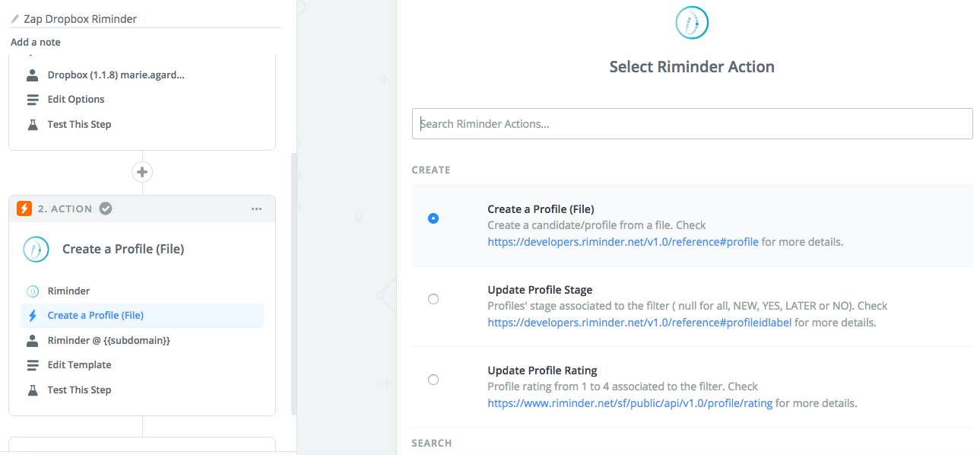
Task: Click the plus icon between steps
Action: coord(142,172)
